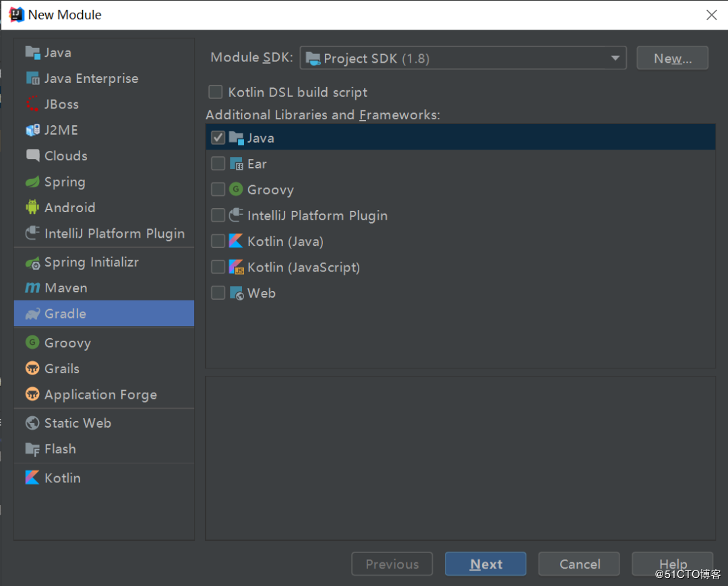Select the Android robot icon

pos(32,207)
